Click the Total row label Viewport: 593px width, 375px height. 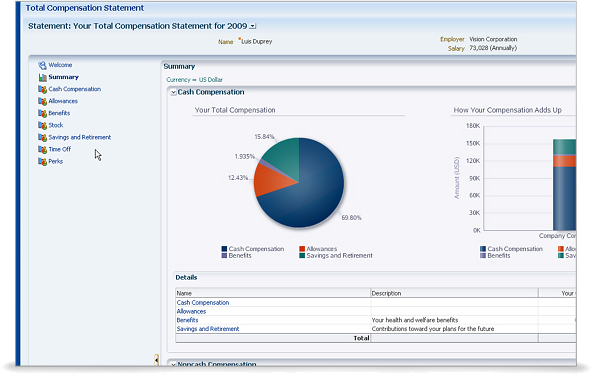[x=361, y=338]
